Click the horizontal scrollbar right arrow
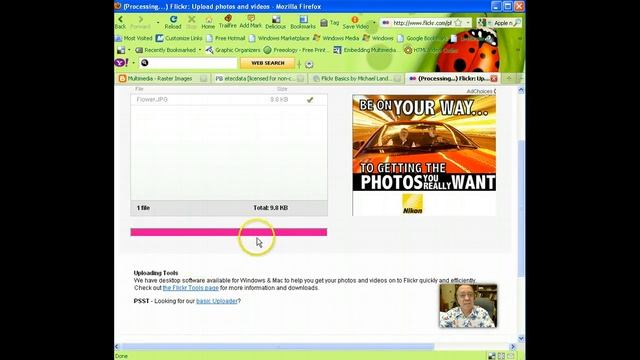The image size is (640, 360). [513, 347]
